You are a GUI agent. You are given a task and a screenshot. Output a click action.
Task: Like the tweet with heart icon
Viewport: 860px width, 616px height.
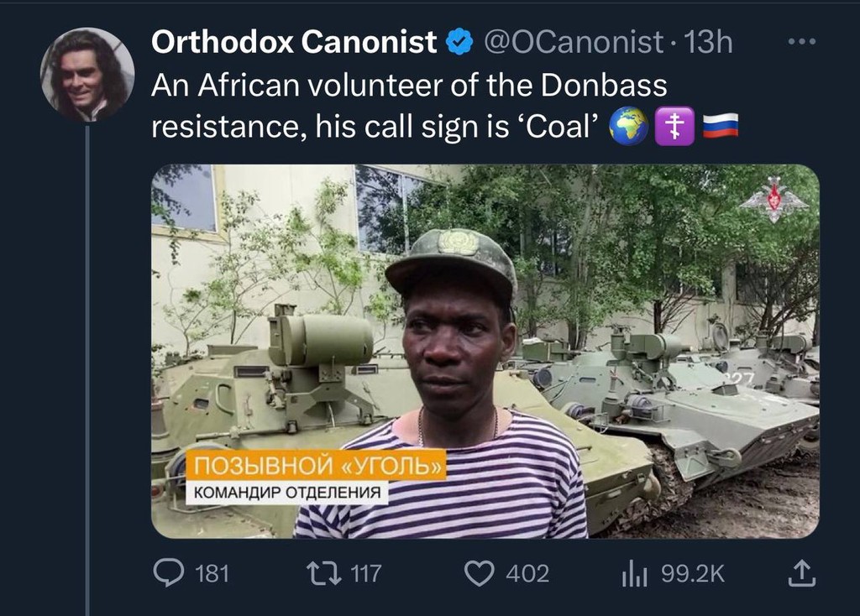click(x=480, y=574)
